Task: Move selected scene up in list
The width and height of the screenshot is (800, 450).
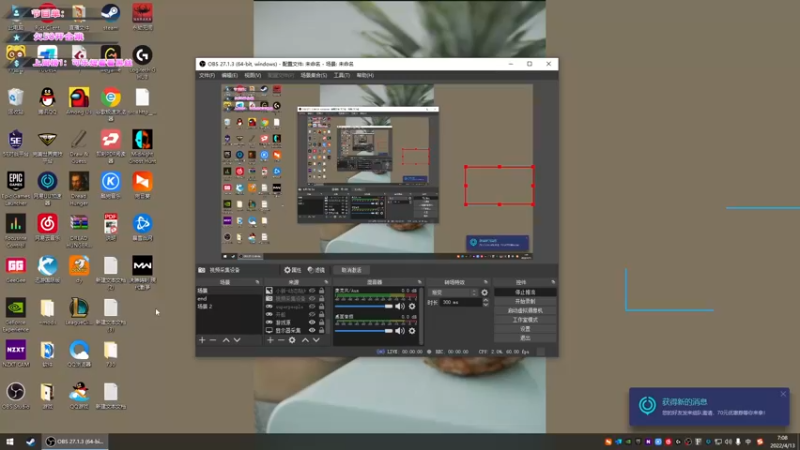Action: coord(226,340)
